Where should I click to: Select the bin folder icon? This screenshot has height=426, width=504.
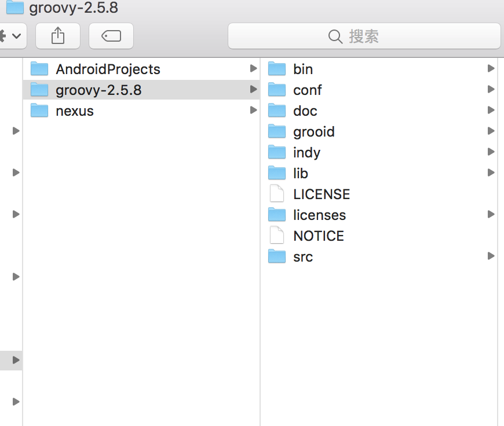coord(277,69)
